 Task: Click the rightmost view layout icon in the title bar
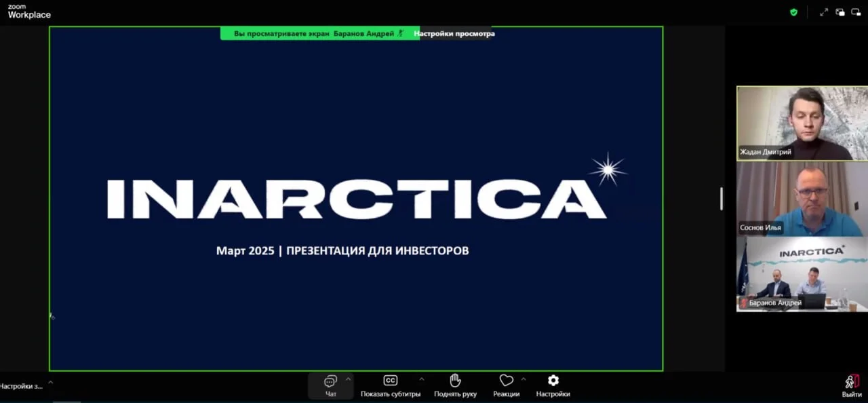click(856, 12)
